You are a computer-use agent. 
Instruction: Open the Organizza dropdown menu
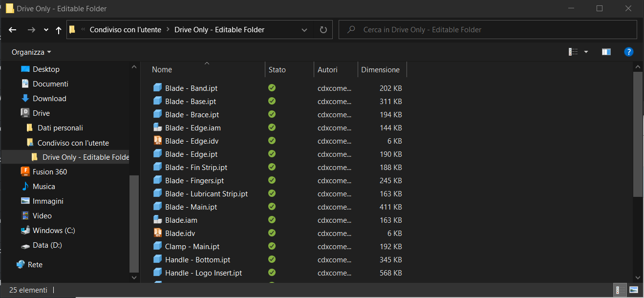pyautogui.click(x=31, y=52)
